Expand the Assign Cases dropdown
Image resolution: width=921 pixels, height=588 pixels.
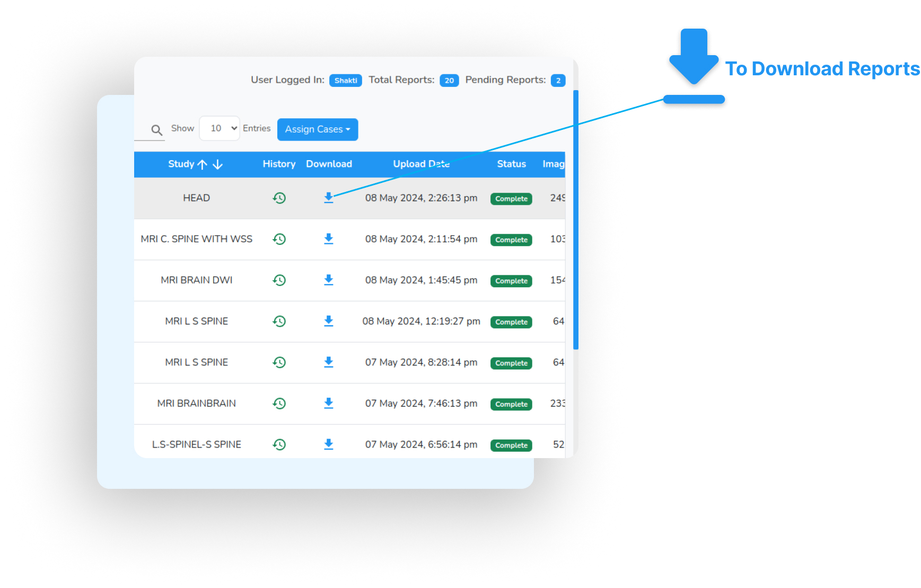click(x=317, y=129)
